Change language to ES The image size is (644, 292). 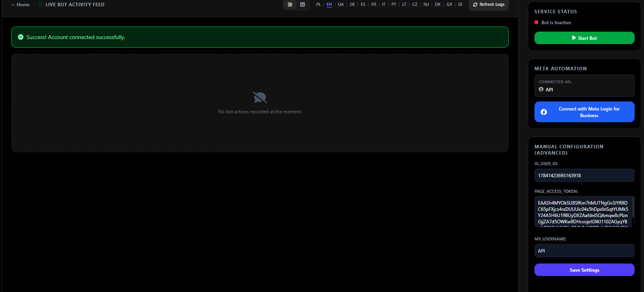pyautogui.click(x=363, y=5)
